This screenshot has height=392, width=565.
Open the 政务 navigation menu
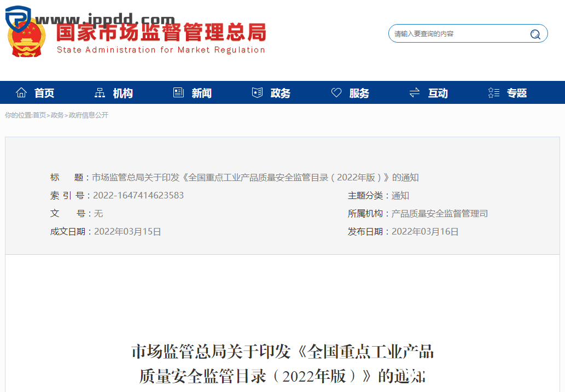pos(281,93)
